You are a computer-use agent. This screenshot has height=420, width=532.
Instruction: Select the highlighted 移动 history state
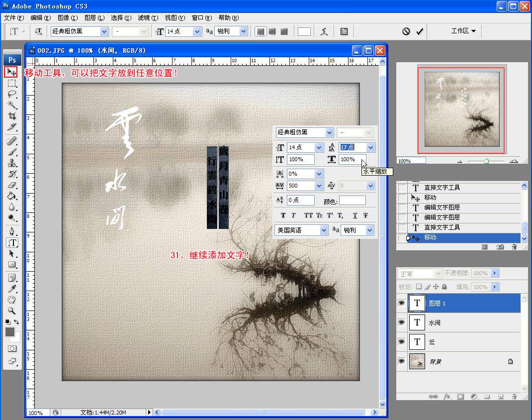(459, 237)
